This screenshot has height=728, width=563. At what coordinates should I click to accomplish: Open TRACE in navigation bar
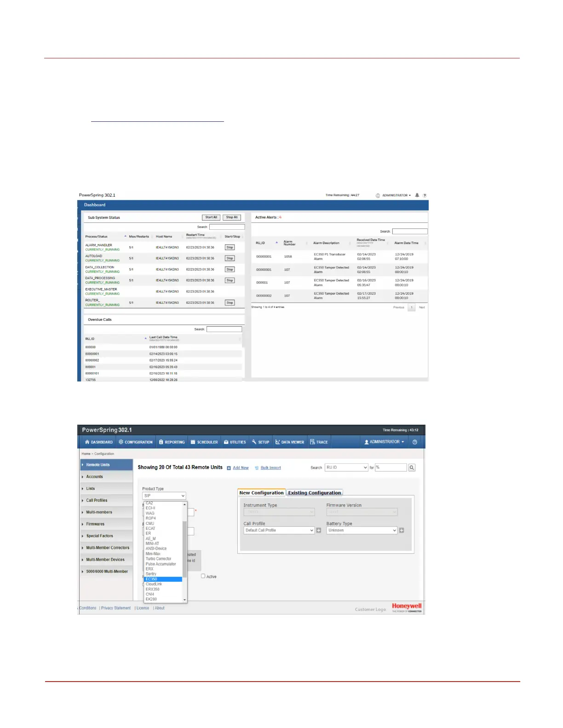319,442
